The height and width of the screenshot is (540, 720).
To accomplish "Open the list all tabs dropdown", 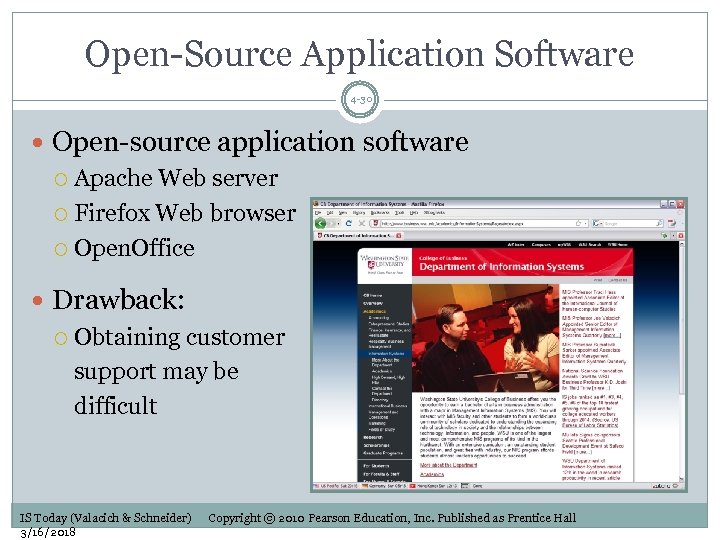I will coord(673,236).
